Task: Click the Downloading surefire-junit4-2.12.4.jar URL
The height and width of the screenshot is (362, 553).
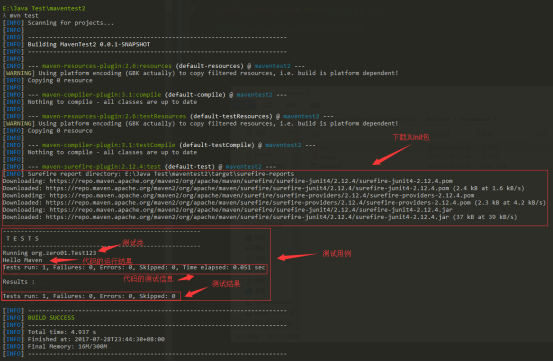Action: click(x=251, y=210)
